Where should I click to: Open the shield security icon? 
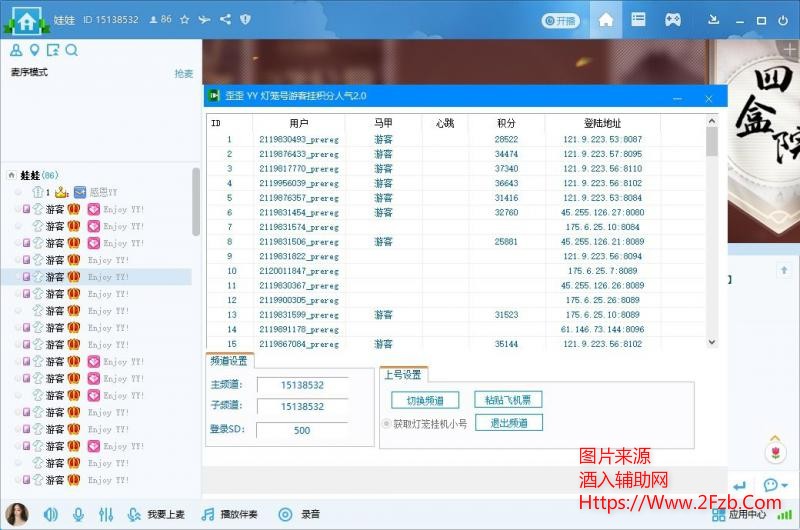coord(245,19)
